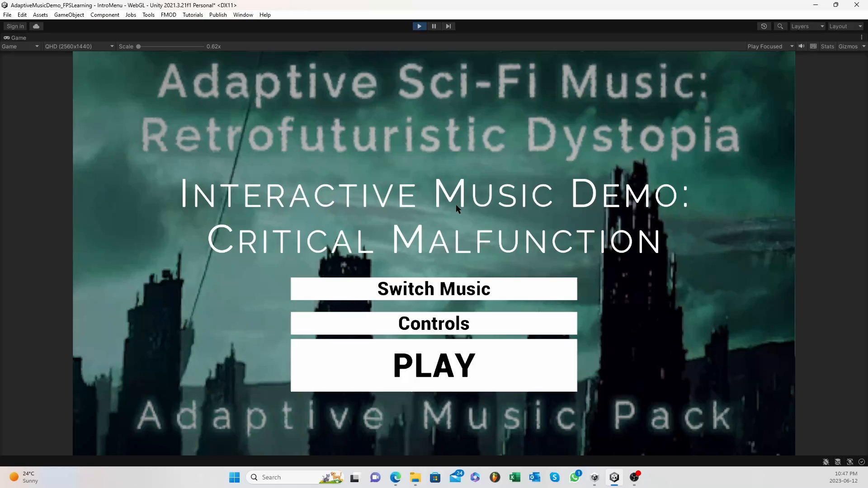
Task: Click the Controls button
Action: (x=434, y=323)
